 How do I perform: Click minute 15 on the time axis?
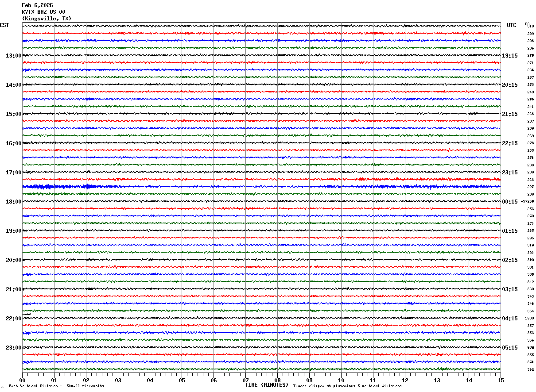[501, 380]
